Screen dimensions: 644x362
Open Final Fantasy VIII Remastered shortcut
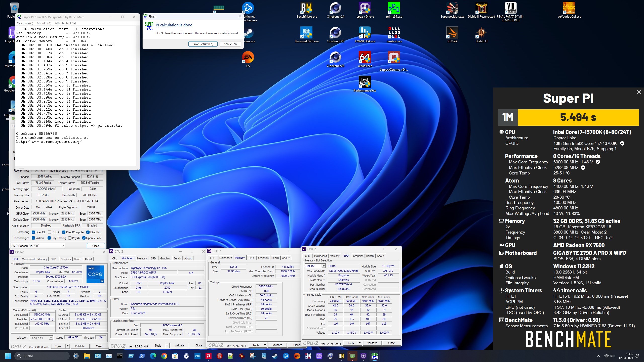[510, 12]
